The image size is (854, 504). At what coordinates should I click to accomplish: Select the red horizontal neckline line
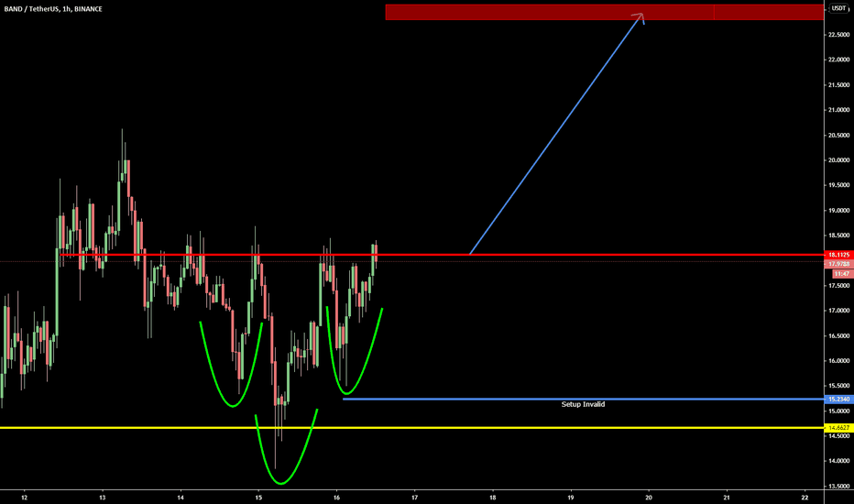click(441, 255)
